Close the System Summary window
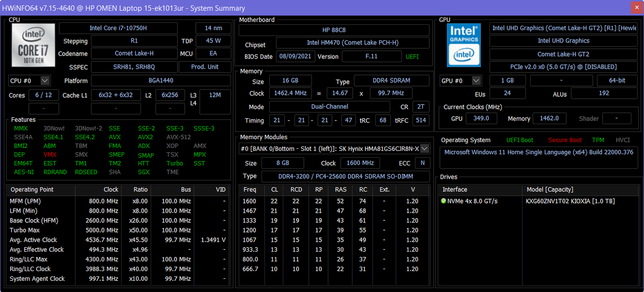 pyautogui.click(x=636, y=8)
